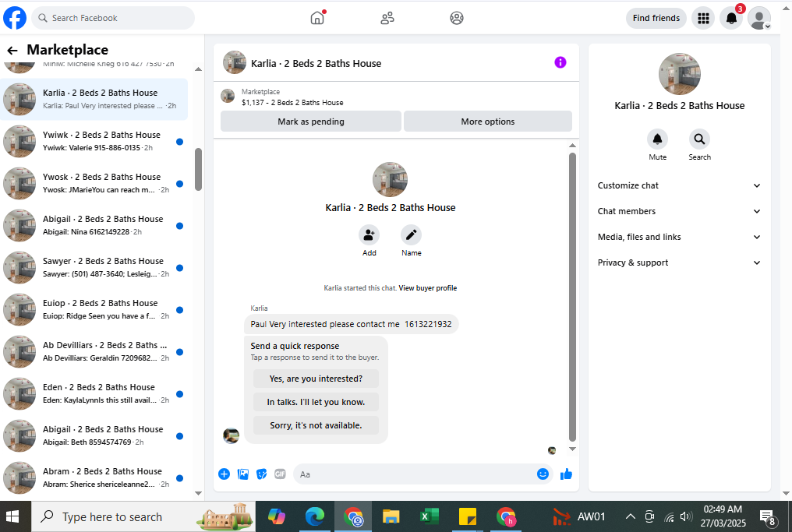Go back using the Marketplace back arrow

[x=12, y=50]
